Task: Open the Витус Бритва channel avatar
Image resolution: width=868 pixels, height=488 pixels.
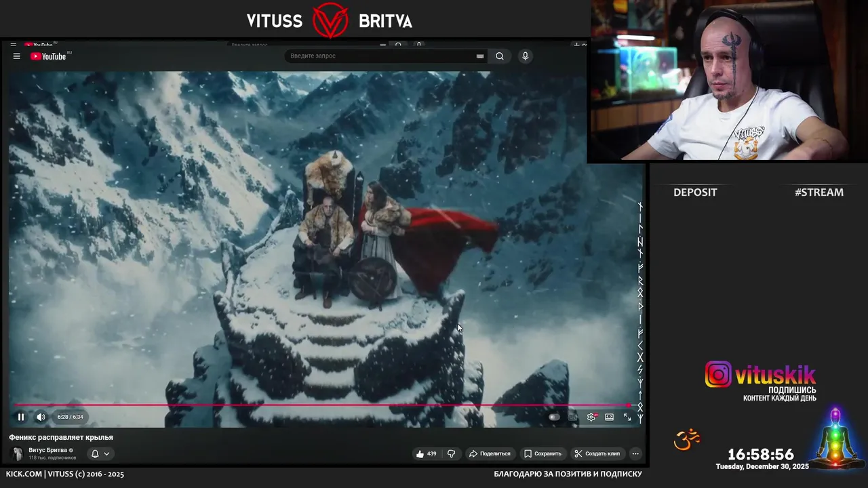Action: [18, 453]
